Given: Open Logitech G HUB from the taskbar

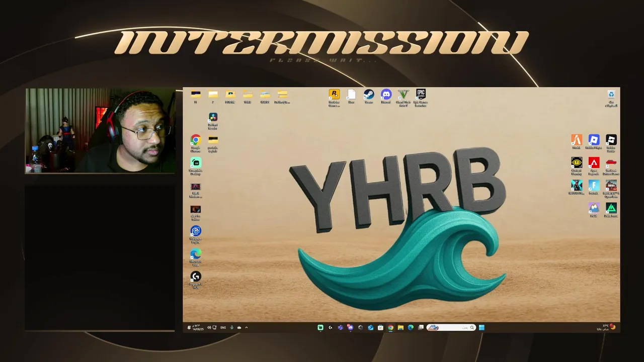Looking at the screenshot, I should tap(330, 327).
